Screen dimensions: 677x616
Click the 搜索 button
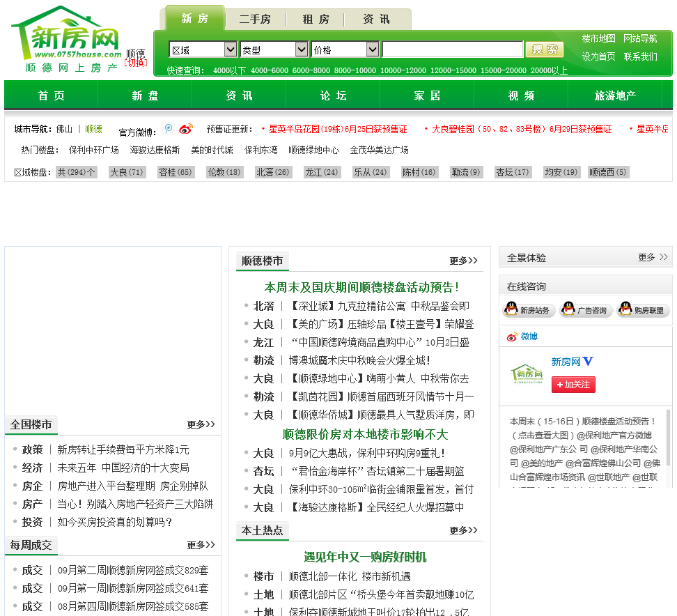point(545,49)
